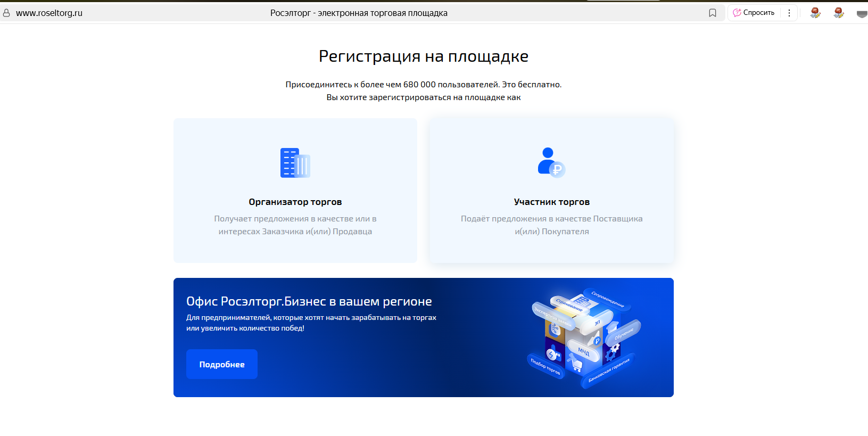The image size is (868, 436).
Task: Click the www.roseltorg.ru address field
Action: pyautogui.click(x=49, y=13)
